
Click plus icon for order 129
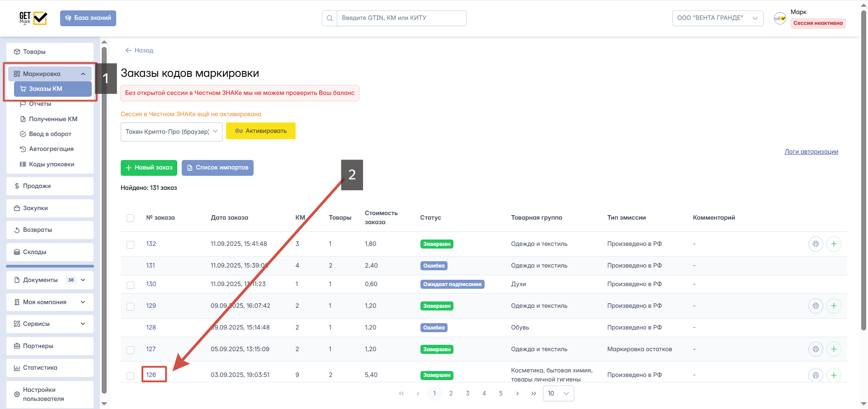(834, 306)
